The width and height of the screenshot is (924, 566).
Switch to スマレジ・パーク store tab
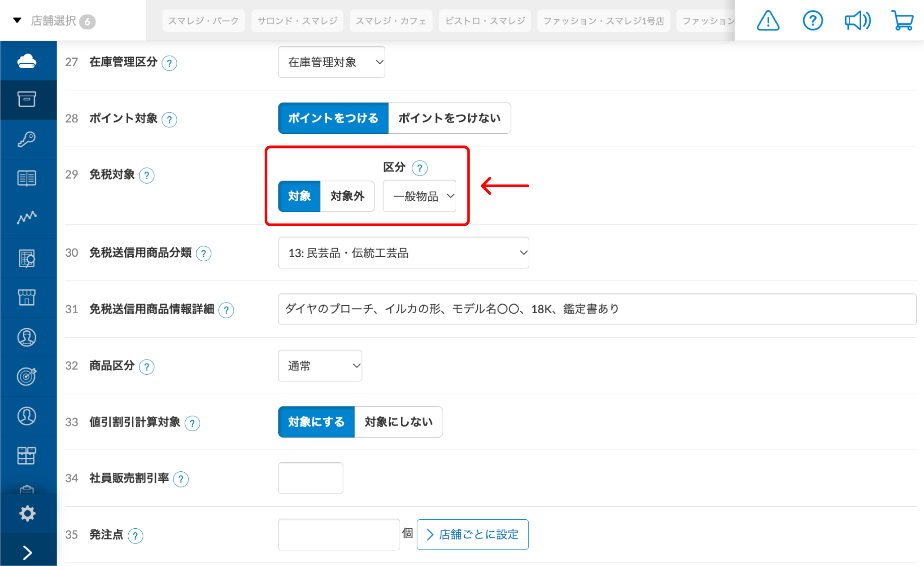[x=203, y=21]
